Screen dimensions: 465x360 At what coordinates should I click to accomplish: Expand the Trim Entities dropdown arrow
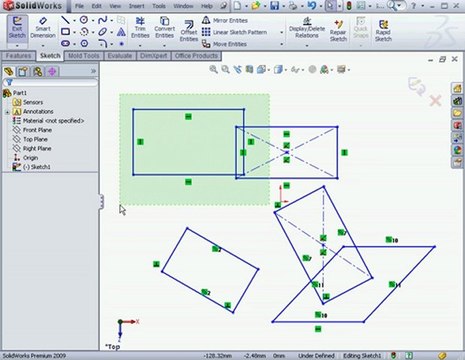click(140, 45)
